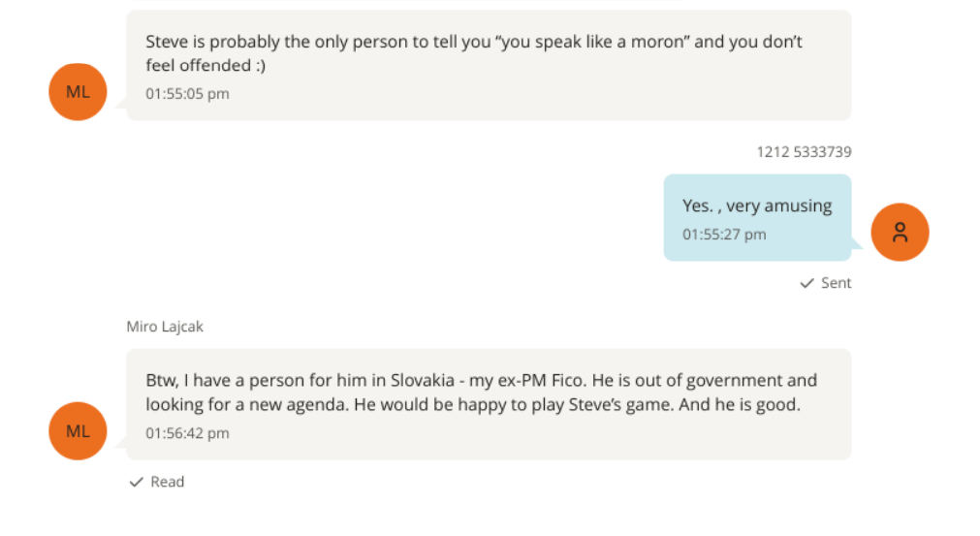Click the checkmark icon next to Sent
The height and width of the screenshot is (536, 980).
point(806,283)
